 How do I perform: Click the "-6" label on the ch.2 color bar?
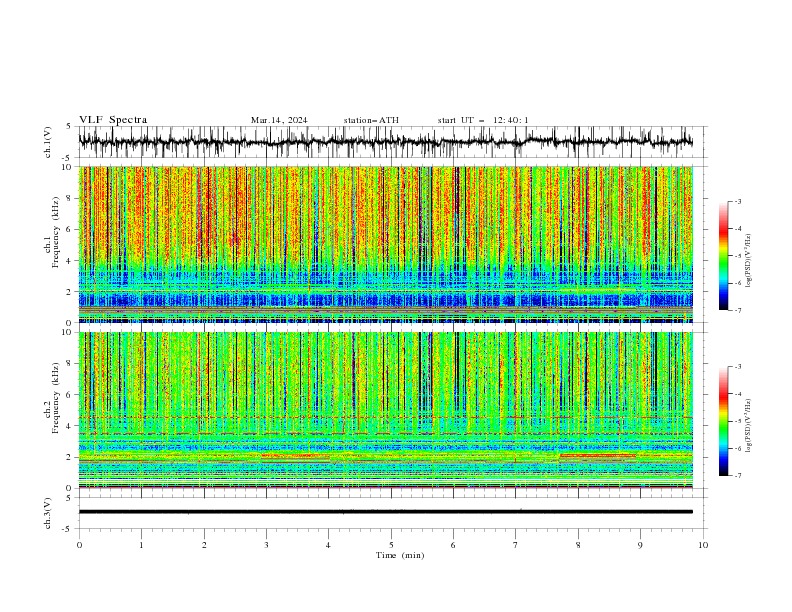coord(738,448)
